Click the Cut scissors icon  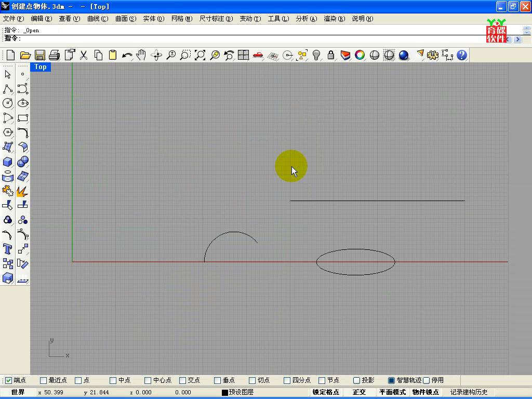pos(84,55)
